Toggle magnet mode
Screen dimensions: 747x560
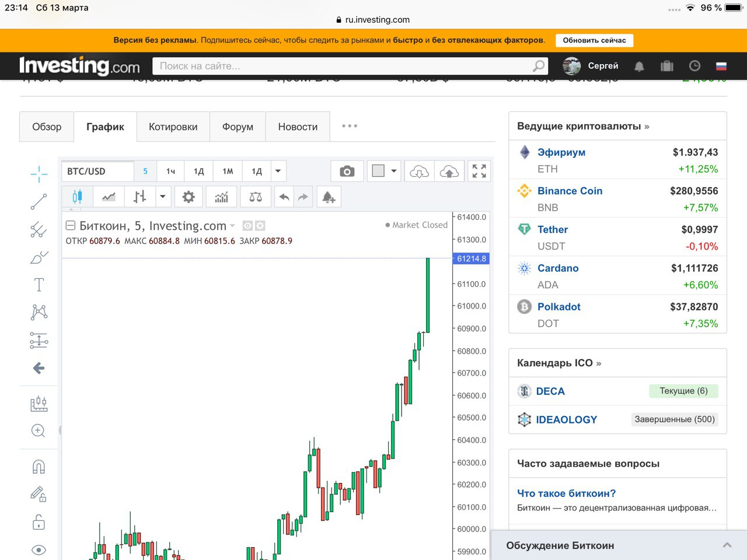[x=39, y=467]
